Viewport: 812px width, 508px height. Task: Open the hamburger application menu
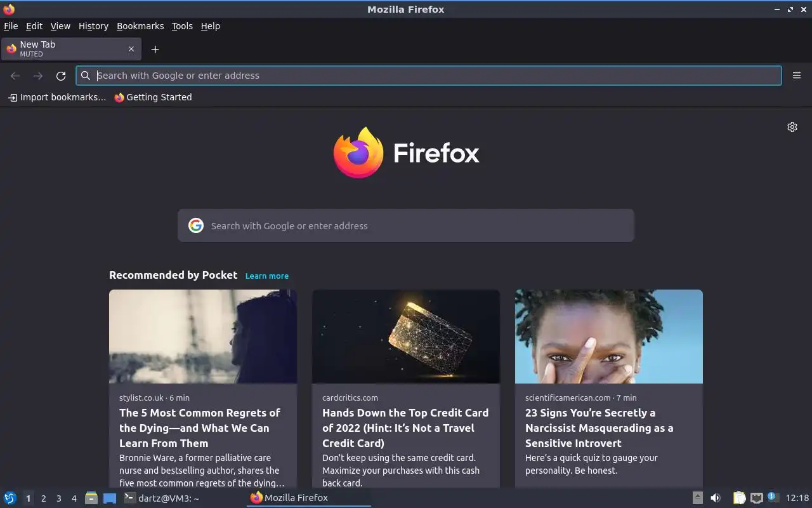tap(797, 76)
